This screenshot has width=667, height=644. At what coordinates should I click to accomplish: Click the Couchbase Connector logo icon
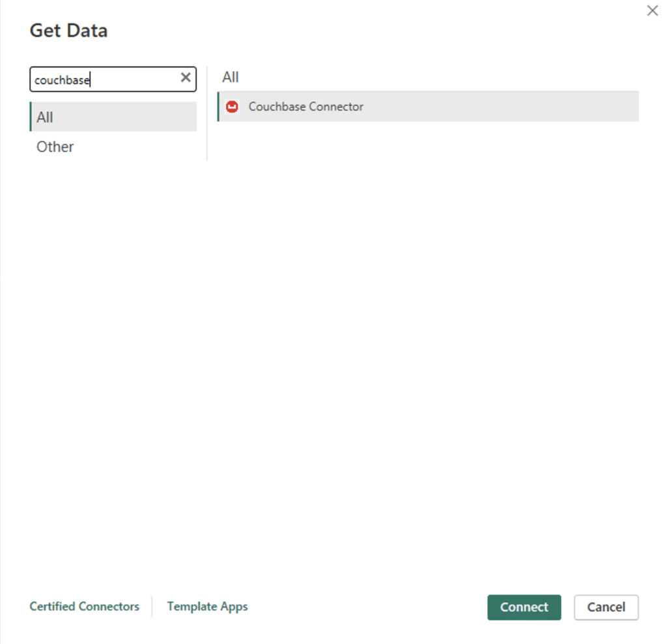[233, 106]
